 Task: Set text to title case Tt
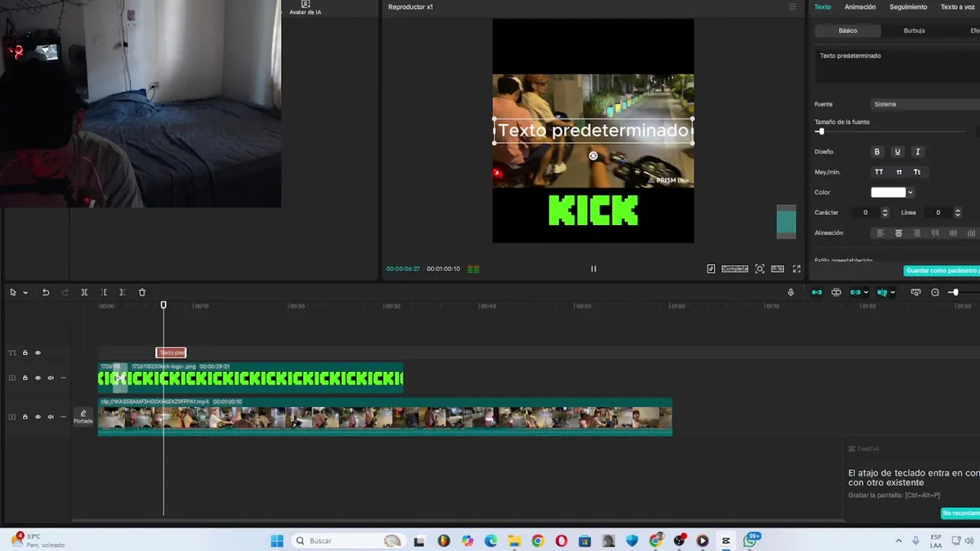(x=917, y=172)
